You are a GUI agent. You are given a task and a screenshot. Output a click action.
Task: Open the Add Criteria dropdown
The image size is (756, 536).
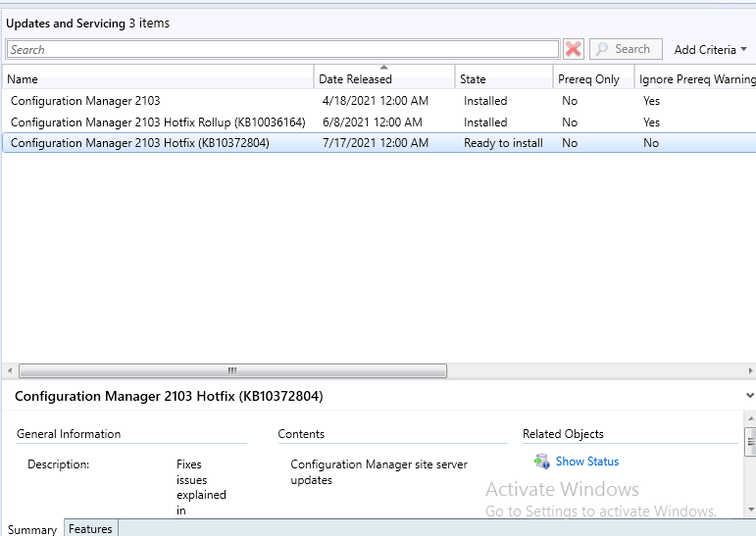click(710, 50)
